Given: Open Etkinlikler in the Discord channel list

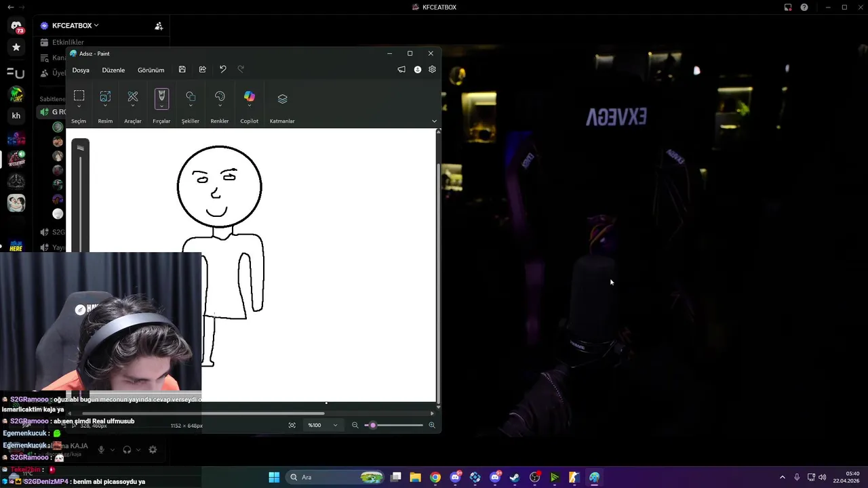Looking at the screenshot, I should 68,42.
